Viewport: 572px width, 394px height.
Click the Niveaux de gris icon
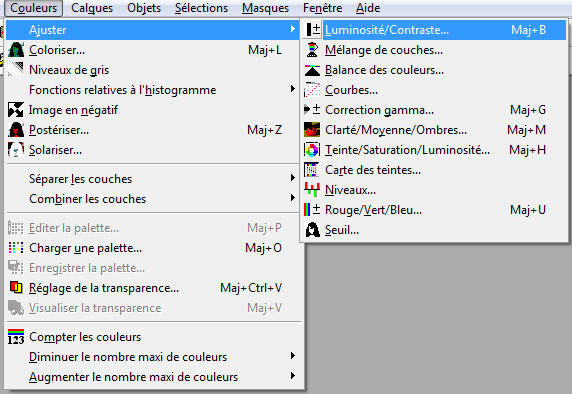pos(16,70)
